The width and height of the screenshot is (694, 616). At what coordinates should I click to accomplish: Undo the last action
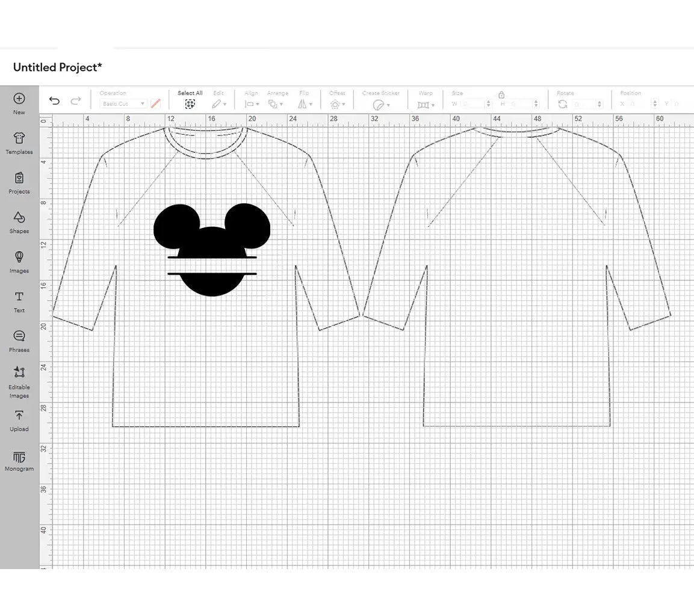54,101
